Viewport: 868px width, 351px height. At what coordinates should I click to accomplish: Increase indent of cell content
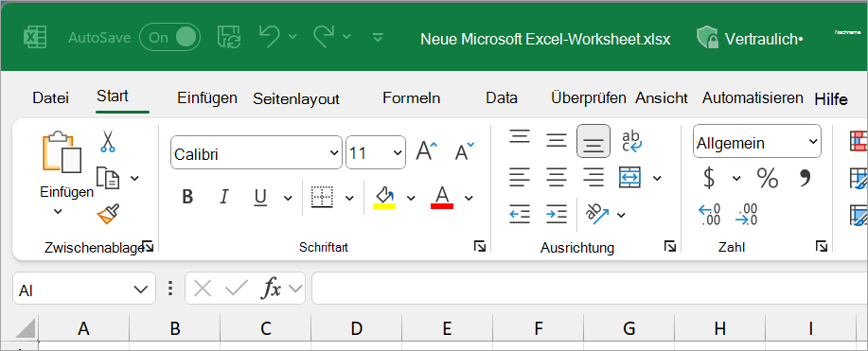[557, 214]
